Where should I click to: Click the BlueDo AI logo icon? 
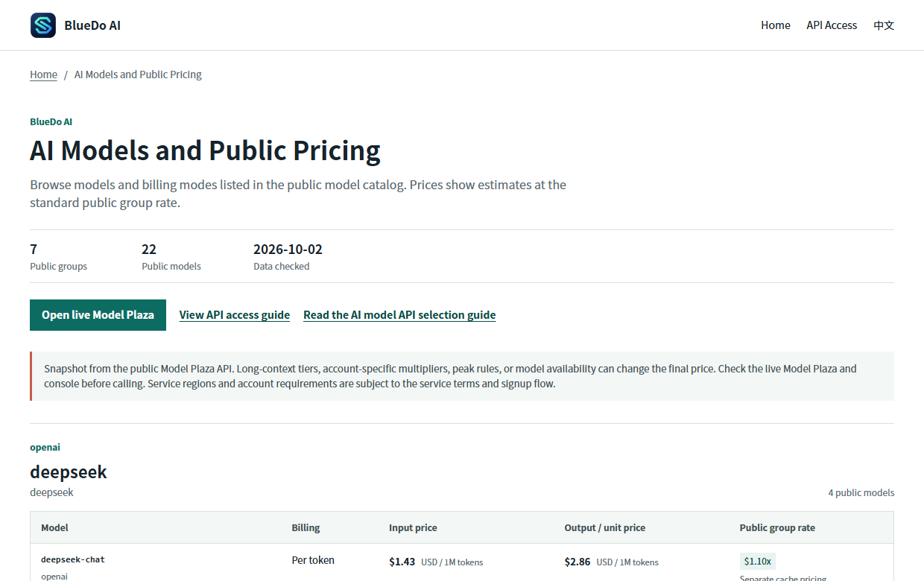[x=43, y=25]
